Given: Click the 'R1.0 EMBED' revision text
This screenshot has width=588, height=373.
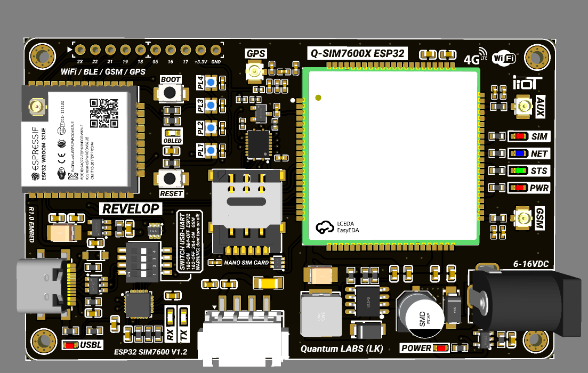Looking at the screenshot, I should (31, 224).
